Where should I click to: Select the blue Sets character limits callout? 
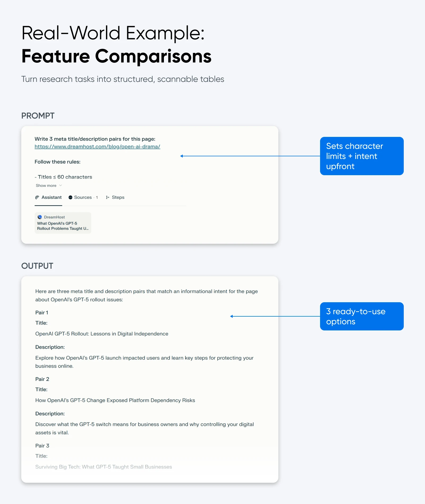point(362,156)
